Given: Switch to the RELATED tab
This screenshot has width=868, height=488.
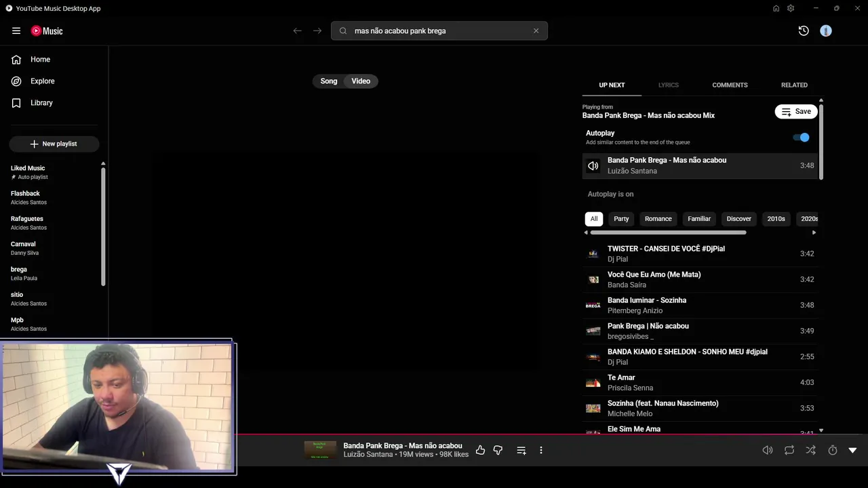Looking at the screenshot, I should point(794,85).
